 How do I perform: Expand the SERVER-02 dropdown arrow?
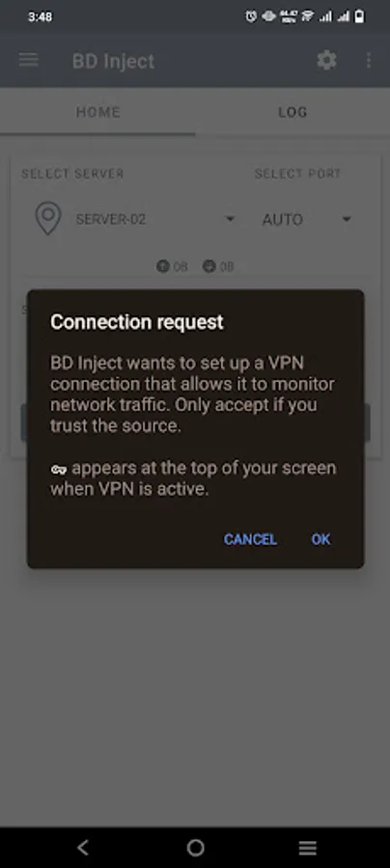point(230,219)
